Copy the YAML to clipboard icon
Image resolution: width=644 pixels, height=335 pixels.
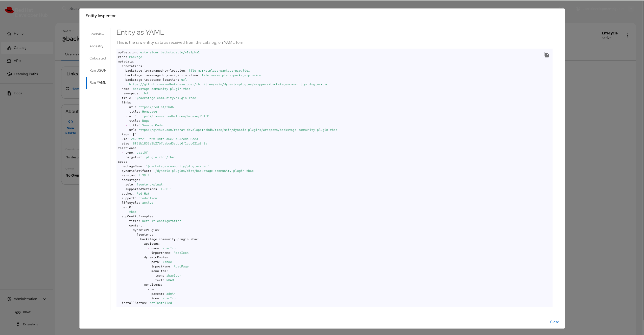point(546,55)
